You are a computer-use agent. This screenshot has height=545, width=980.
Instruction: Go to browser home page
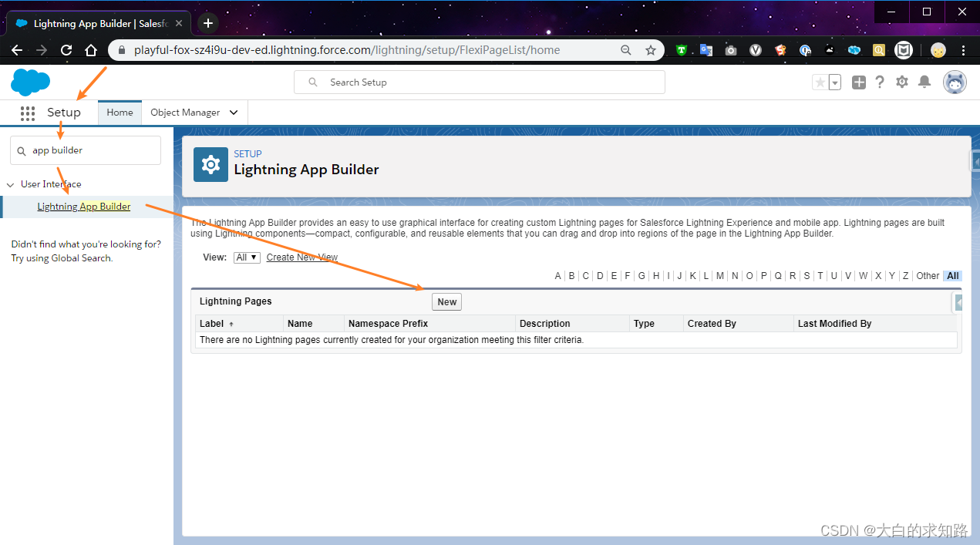pyautogui.click(x=91, y=50)
